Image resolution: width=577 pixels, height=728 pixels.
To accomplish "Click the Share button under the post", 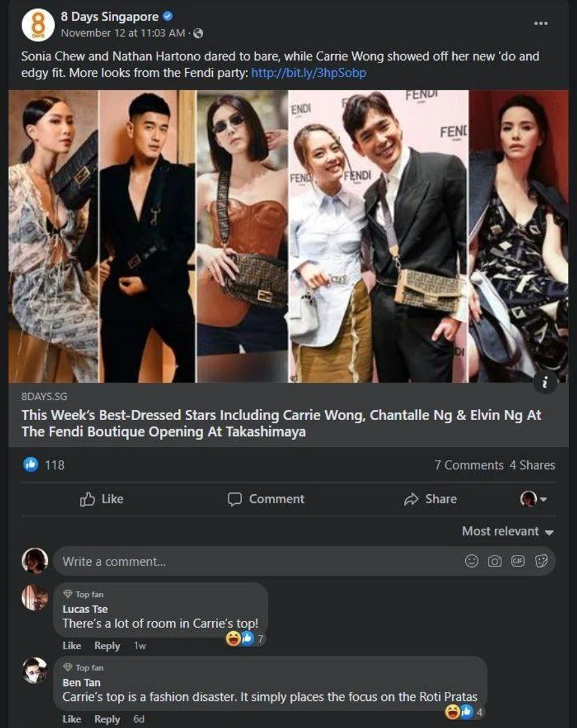I will pyautogui.click(x=430, y=499).
